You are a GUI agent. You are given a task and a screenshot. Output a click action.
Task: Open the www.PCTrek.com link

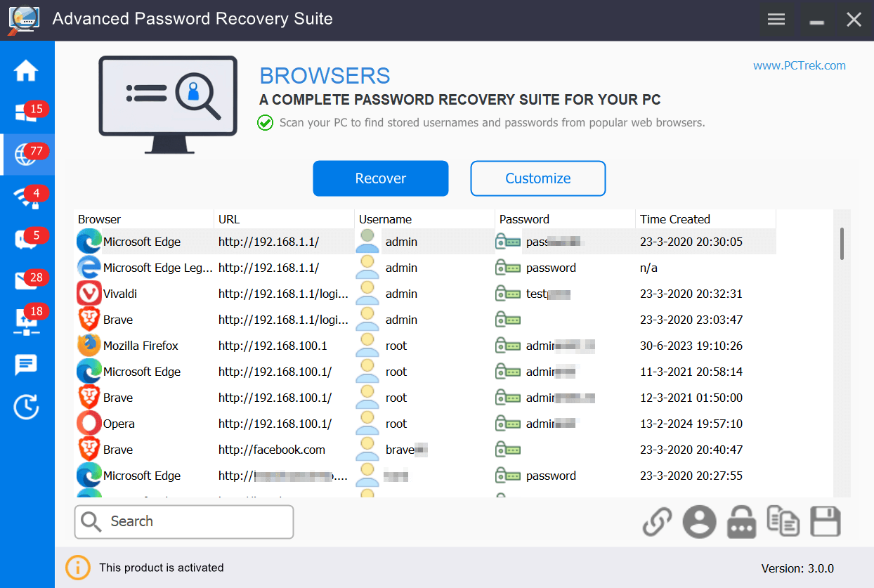[x=799, y=65]
